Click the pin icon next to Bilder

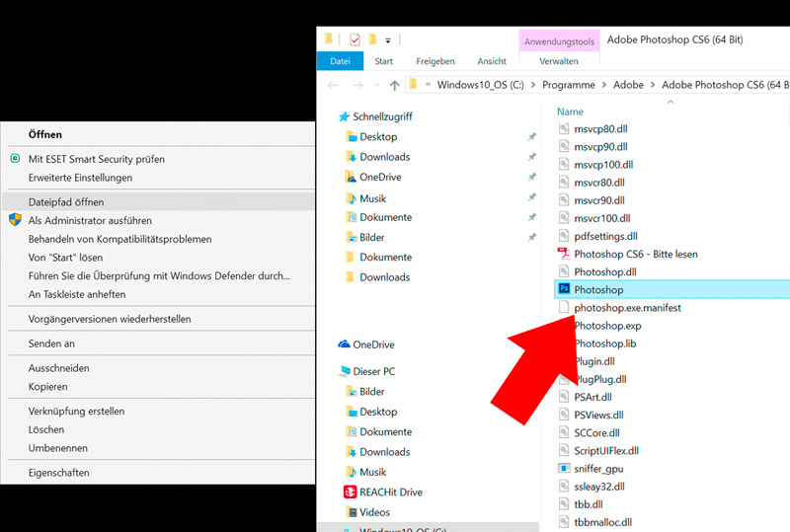click(x=531, y=237)
